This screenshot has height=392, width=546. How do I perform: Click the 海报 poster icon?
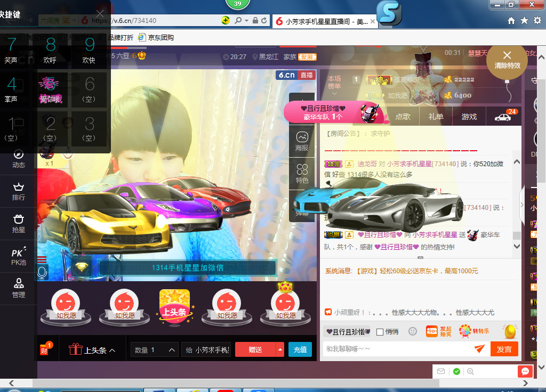coord(302,141)
